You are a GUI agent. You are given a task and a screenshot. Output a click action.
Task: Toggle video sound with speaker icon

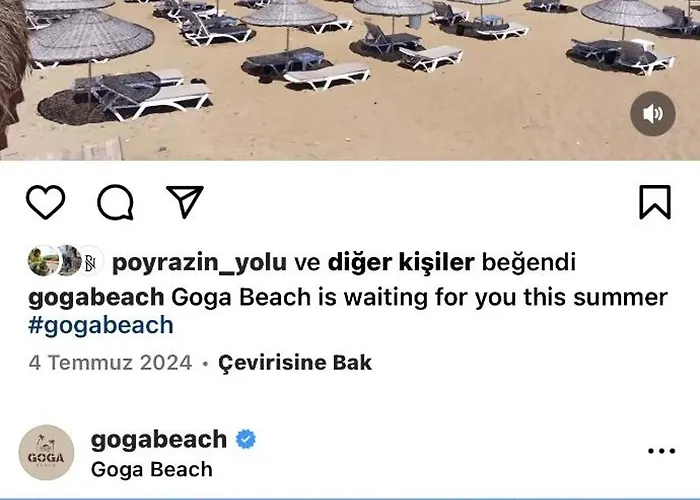tap(652, 113)
